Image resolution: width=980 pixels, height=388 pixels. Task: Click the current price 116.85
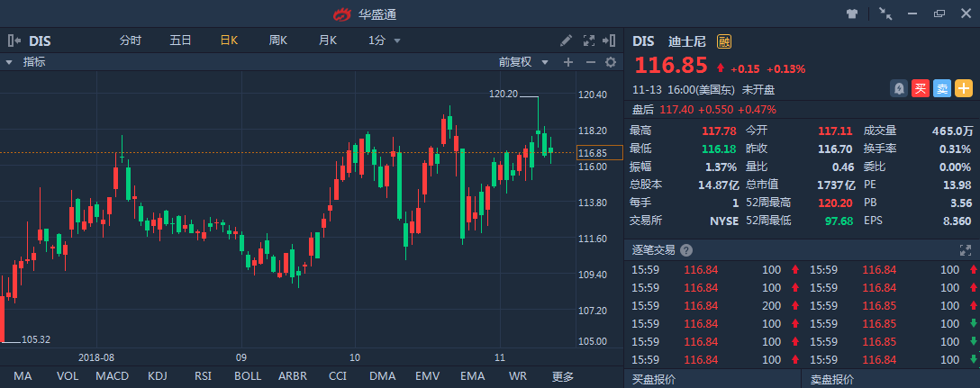(671, 65)
